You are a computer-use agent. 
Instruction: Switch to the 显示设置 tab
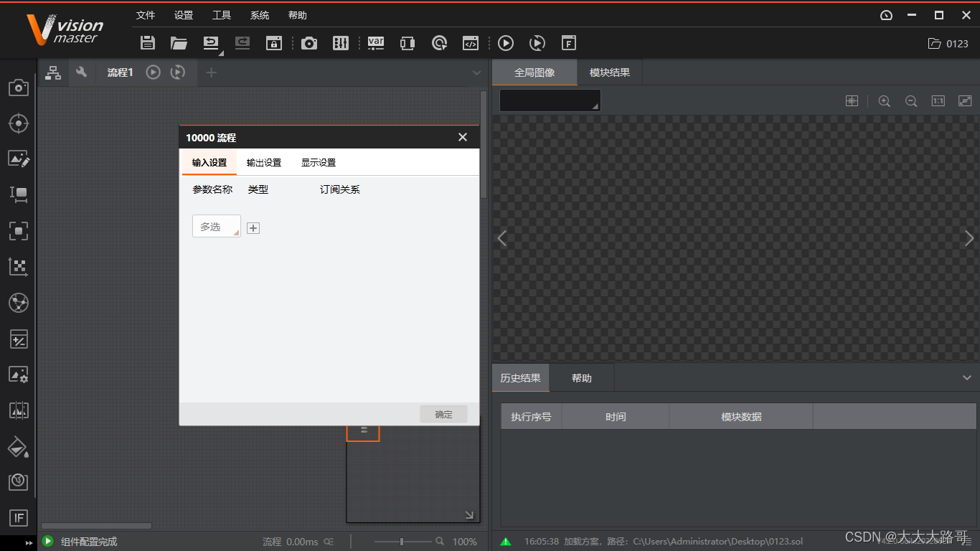point(319,163)
